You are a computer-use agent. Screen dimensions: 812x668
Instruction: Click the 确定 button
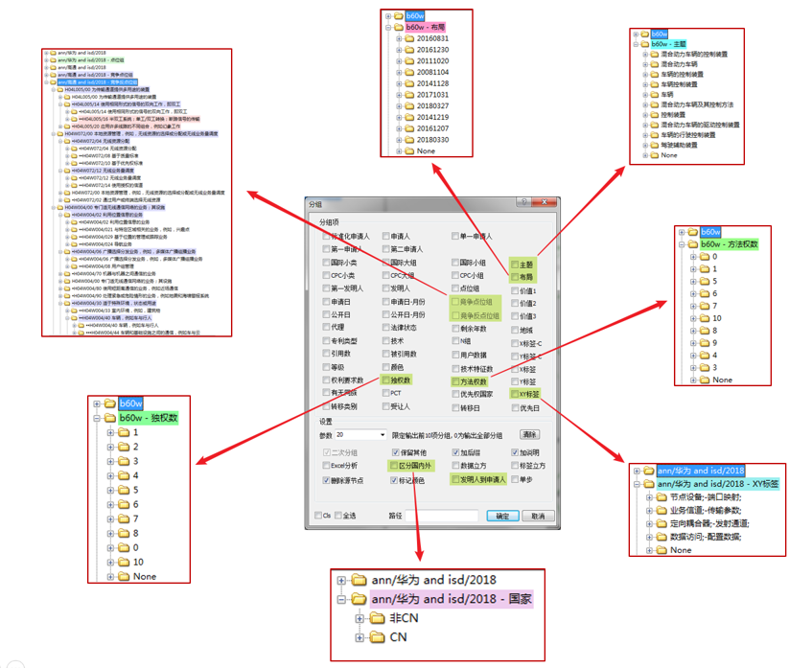click(x=502, y=516)
